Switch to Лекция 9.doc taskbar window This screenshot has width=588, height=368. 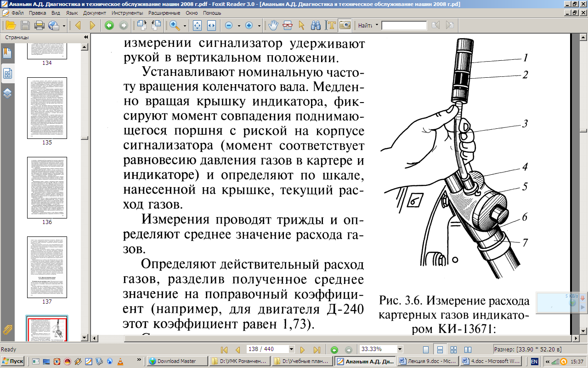point(428,361)
